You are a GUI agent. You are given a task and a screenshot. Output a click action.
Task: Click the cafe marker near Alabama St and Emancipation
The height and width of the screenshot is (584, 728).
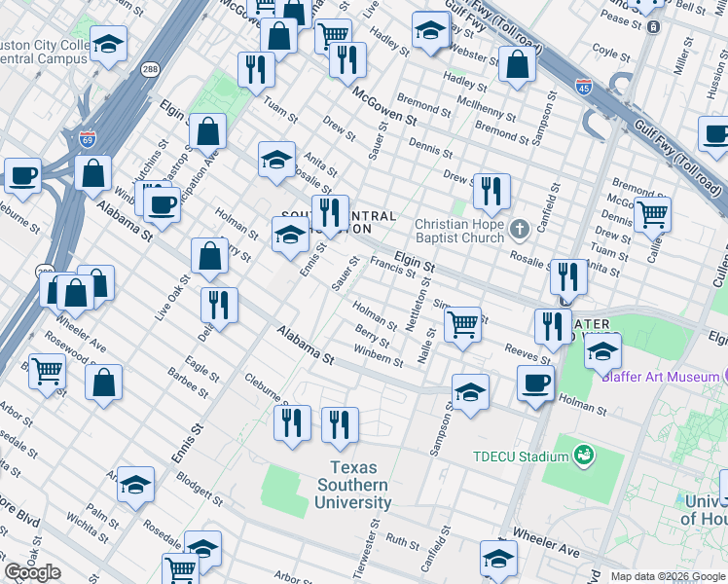(162, 207)
